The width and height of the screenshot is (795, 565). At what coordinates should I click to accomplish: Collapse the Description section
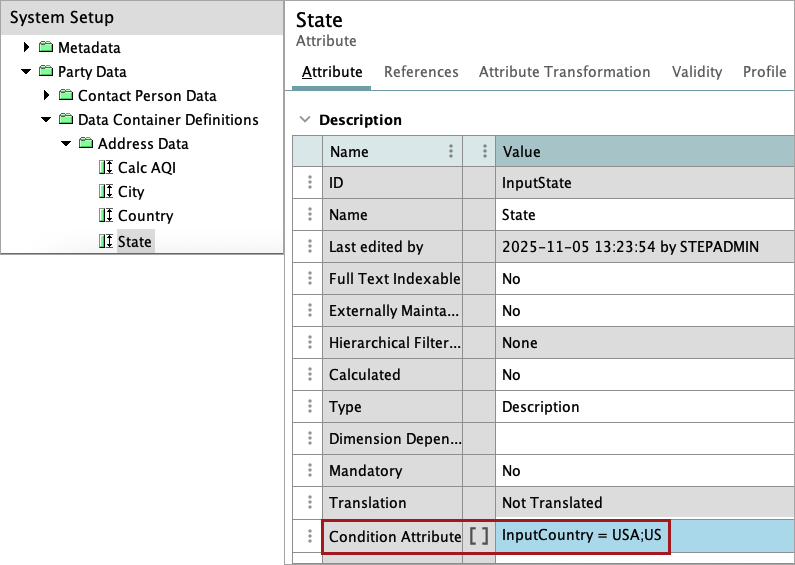click(305, 120)
